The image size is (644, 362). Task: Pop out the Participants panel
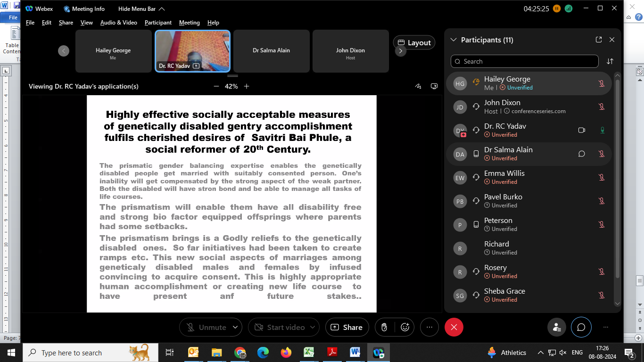tap(599, 40)
